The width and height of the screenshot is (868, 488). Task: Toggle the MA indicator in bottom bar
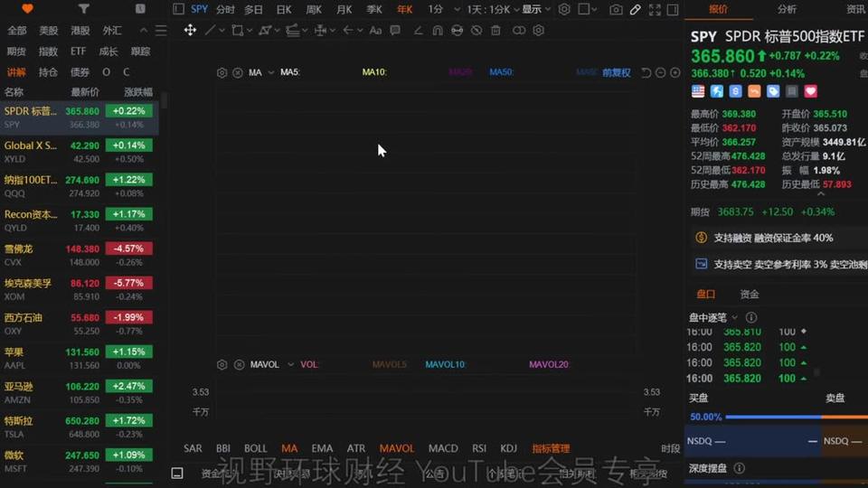(x=289, y=448)
